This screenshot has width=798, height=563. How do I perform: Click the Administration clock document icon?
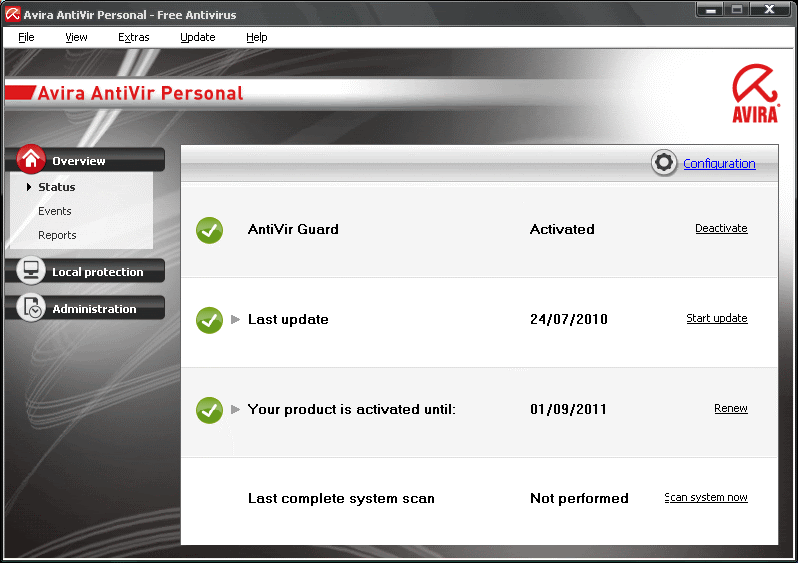point(32,308)
